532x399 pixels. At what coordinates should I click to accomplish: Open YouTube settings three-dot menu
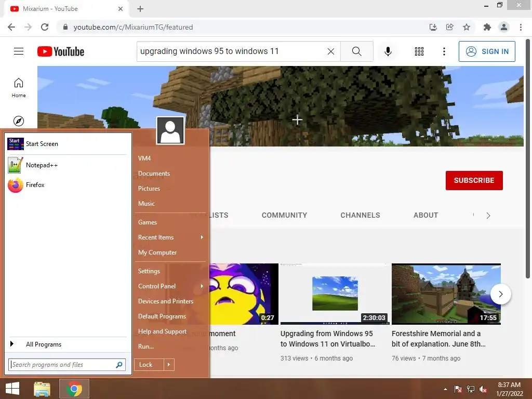(x=444, y=51)
